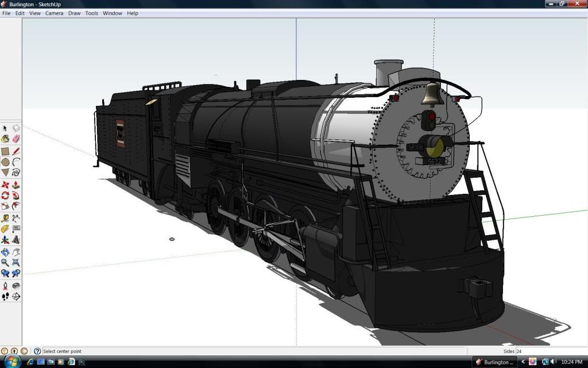Click the Burlington taskbar button
Screen dimensions: 588x368
[494, 362]
